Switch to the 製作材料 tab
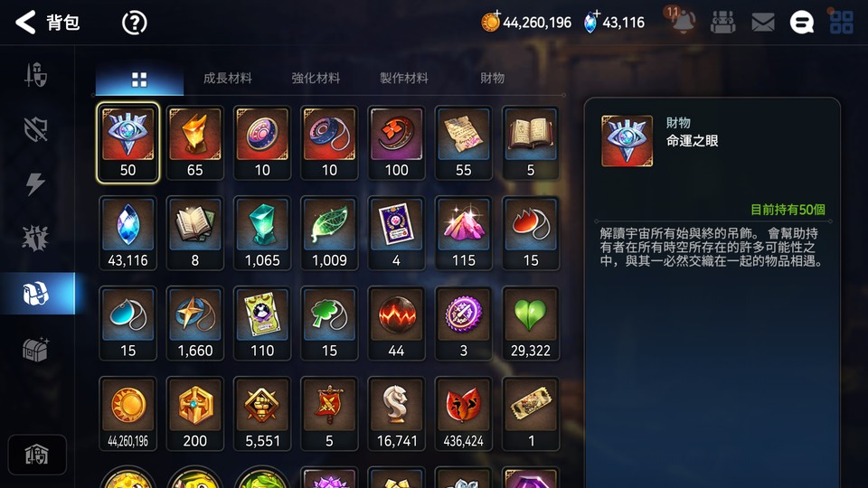 click(403, 78)
